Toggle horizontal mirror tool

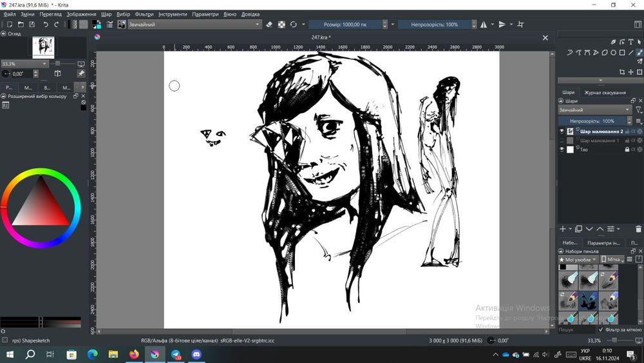click(x=484, y=25)
